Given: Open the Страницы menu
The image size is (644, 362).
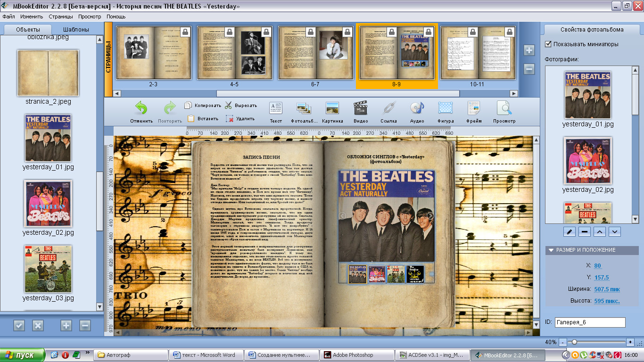Looking at the screenshot, I should tap(61, 16).
